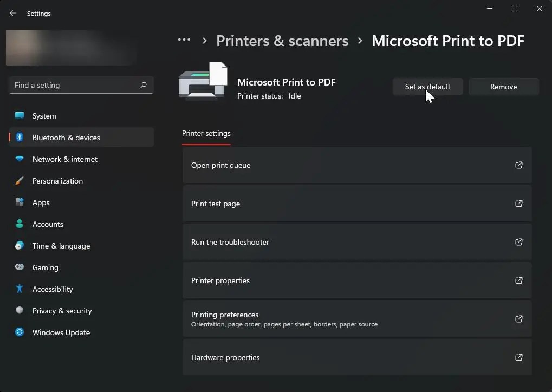Screen dimensions: 552x392
Task: Open Hardware properties
Action: point(357,357)
